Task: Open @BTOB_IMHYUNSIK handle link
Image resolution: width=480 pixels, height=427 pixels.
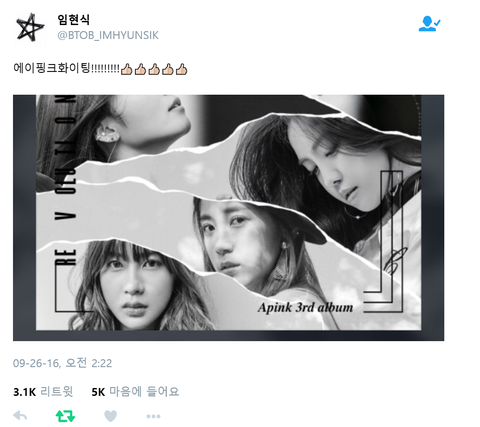Action: tap(108, 35)
